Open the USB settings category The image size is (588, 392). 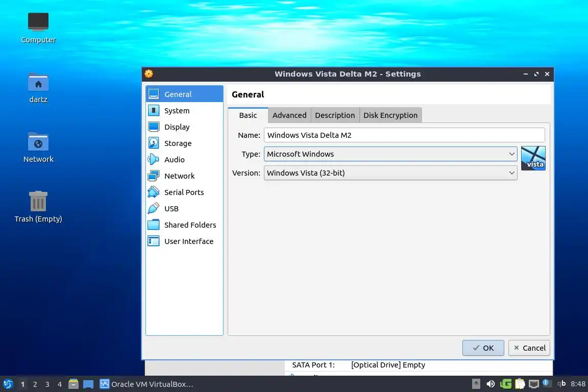tap(184, 209)
